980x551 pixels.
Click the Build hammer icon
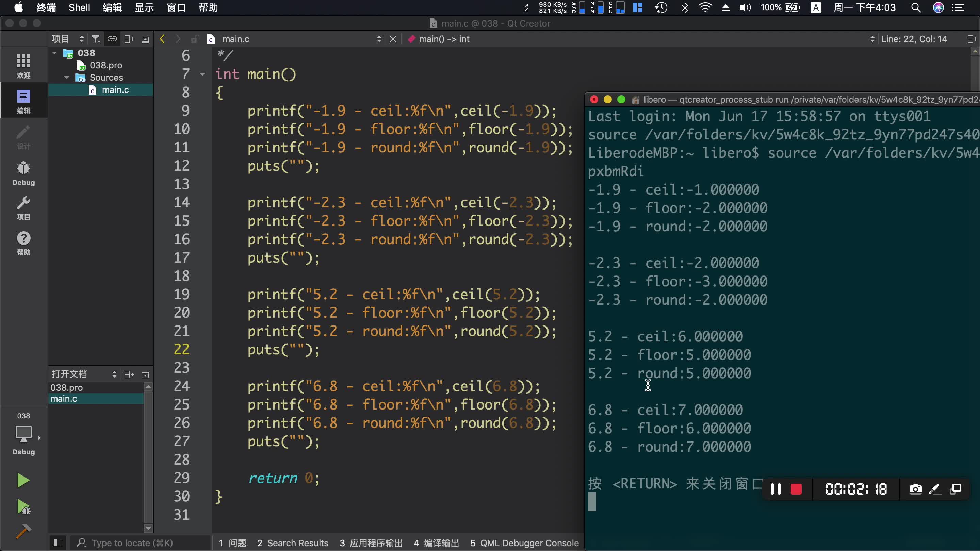pyautogui.click(x=23, y=531)
